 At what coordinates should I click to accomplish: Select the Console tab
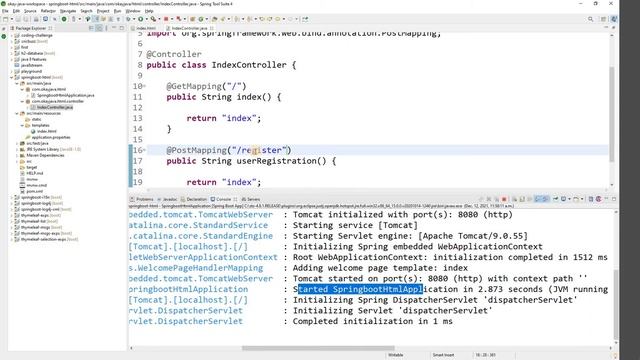[x=223, y=199]
